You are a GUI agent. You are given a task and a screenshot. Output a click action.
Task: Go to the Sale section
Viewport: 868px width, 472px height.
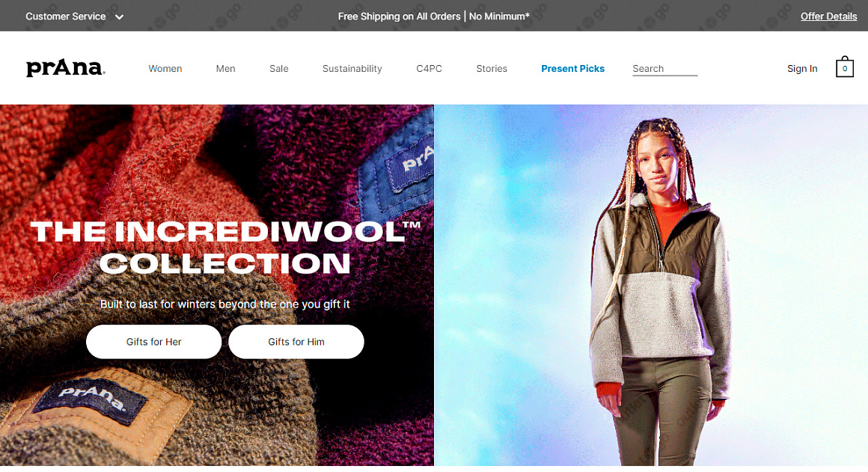(x=278, y=69)
